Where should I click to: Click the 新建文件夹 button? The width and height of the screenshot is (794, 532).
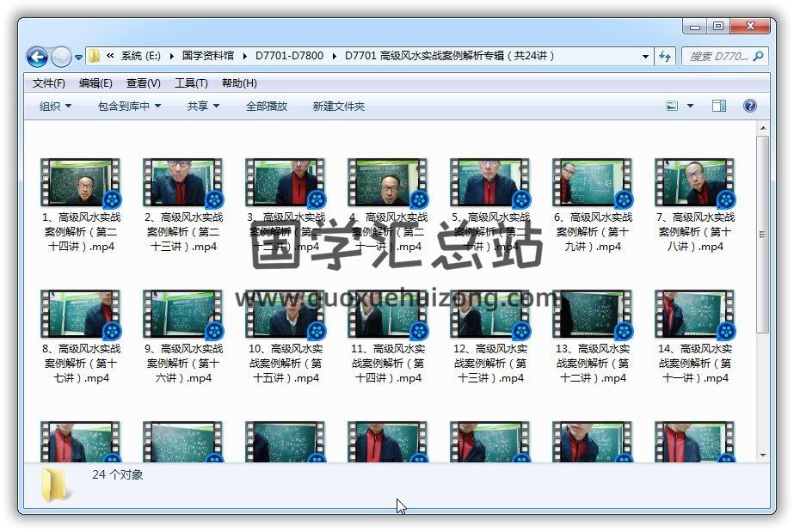[338, 106]
